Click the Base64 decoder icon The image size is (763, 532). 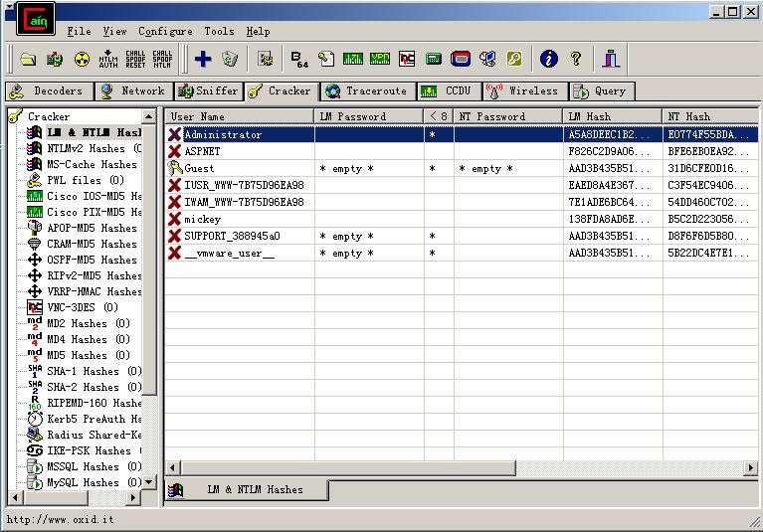299,60
